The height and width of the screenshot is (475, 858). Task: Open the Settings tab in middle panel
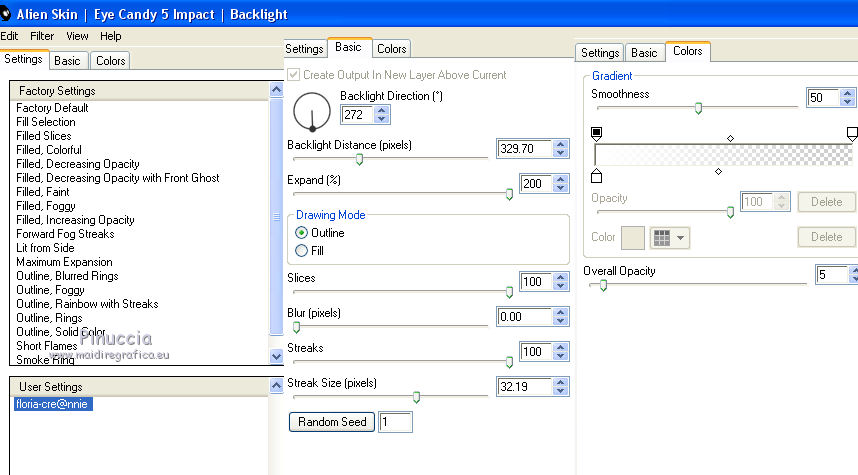click(x=304, y=49)
